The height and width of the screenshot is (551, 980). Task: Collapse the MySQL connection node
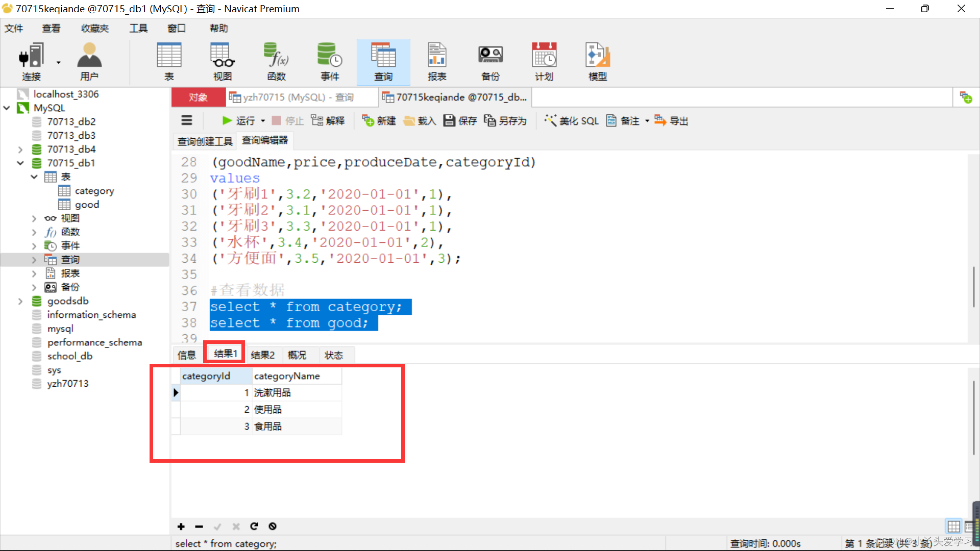coord(7,108)
